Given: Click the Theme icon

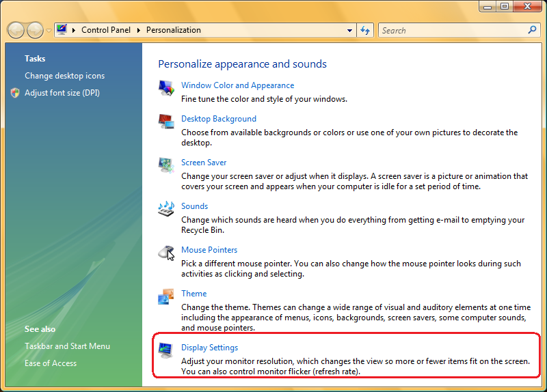Looking at the screenshot, I should pos(166,296).
